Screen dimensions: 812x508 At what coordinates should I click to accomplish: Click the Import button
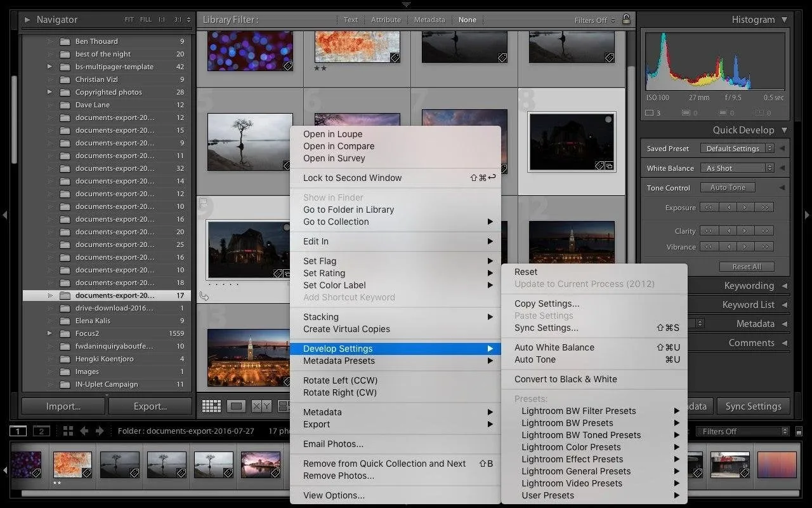pos(63,406)
